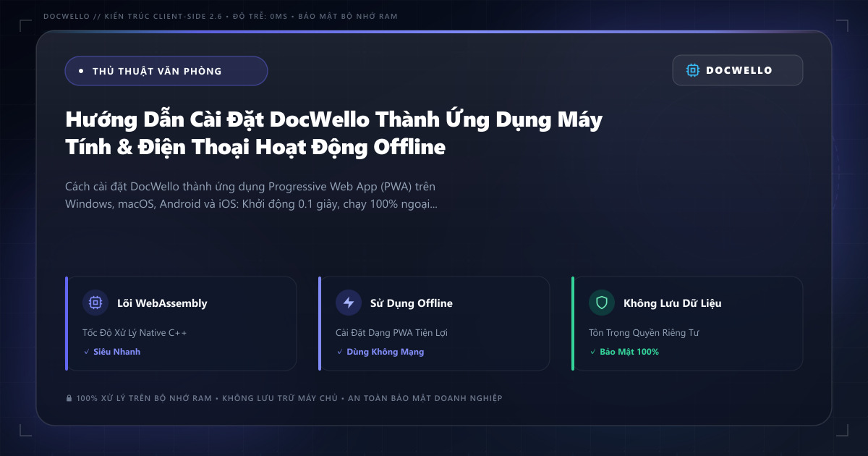Open the Sử Dụng Offline feature card
Viewport: 868px width, 456px height.
[x=434, y=324]
